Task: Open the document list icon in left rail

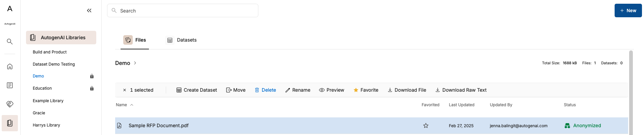Action: click(x=10, y=85)
